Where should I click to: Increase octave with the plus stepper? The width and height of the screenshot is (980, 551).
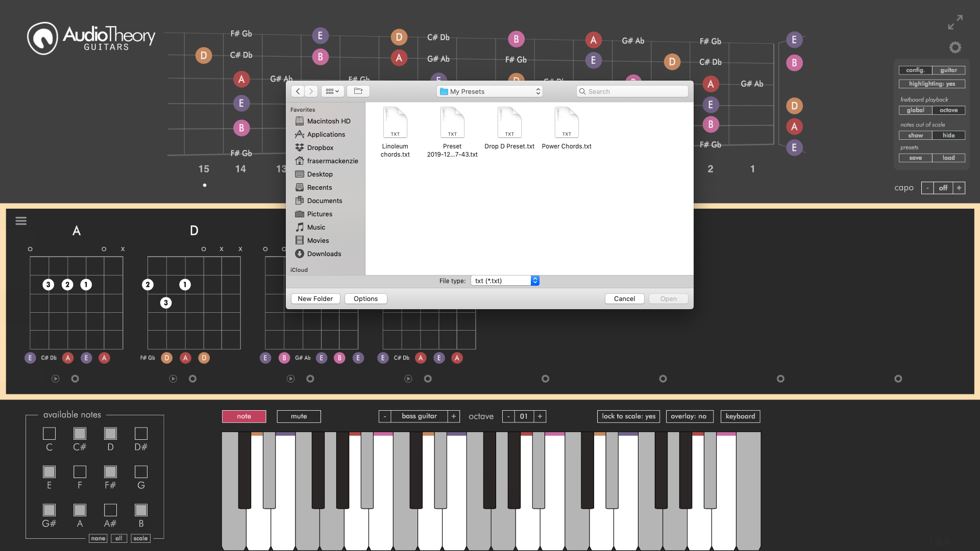coord(540,416)
